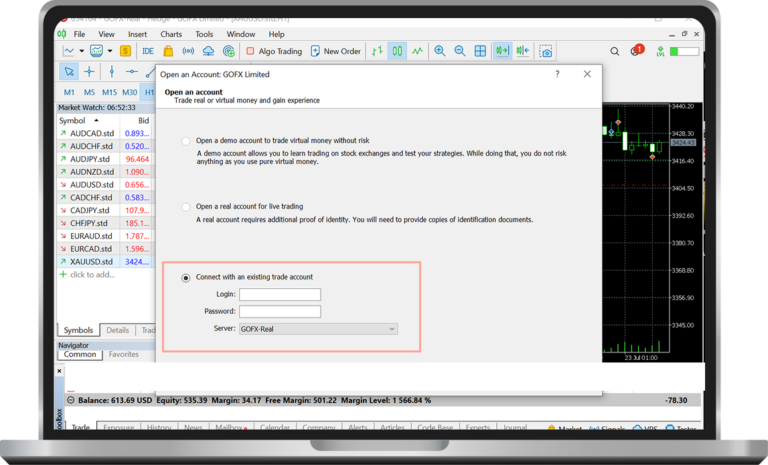Select the horizontal line drawing tool
The width and height of the screenshot is (768, 465).
click(131, 72)
